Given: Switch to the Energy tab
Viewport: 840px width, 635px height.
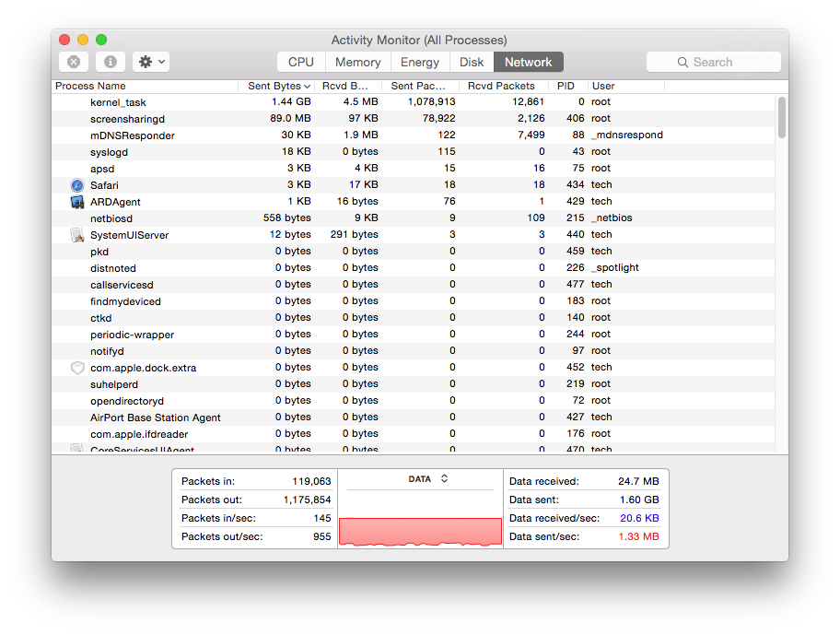Looking at the screenshot, I should (x=420, y=62).
